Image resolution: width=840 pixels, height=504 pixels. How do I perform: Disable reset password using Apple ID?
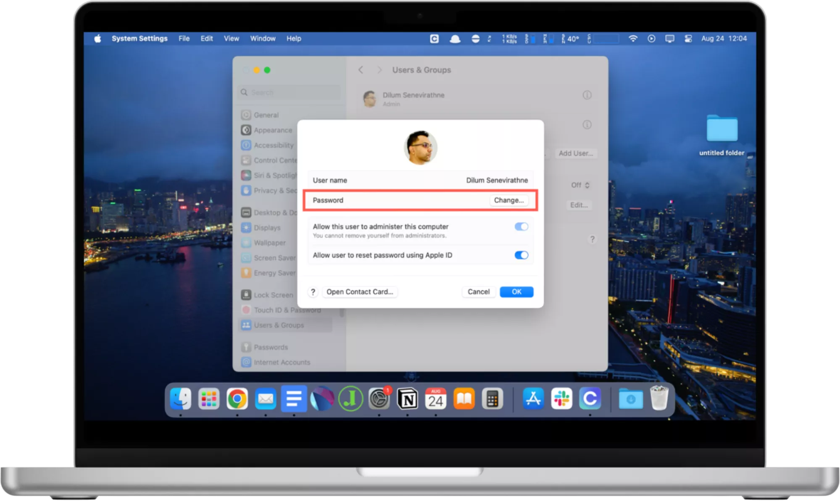click(521, 255)
